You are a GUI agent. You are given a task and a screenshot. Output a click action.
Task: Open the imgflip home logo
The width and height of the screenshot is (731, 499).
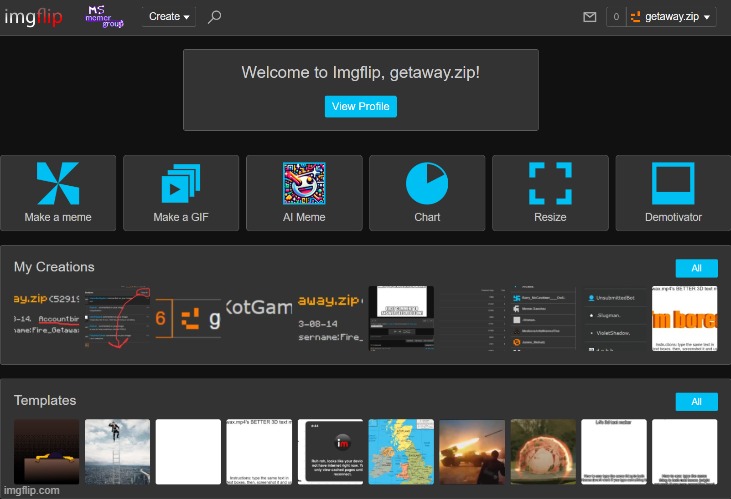[33, 17]
